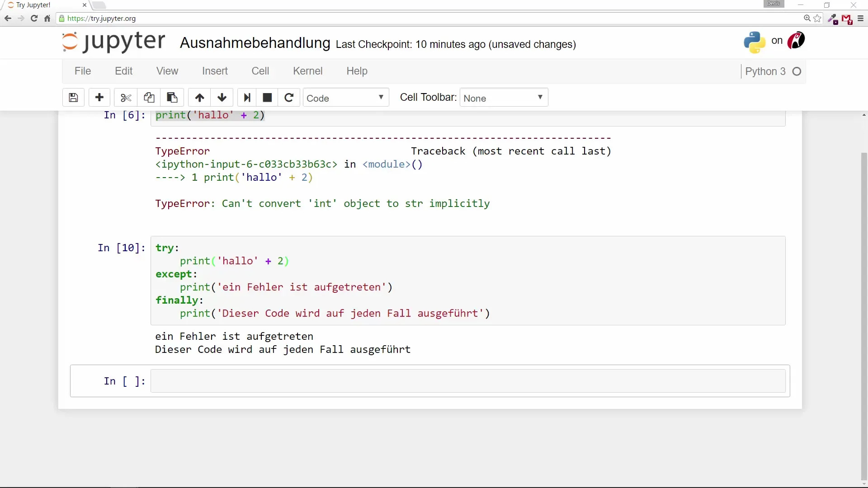Click the Last Checkpoint status text
The width and height of the screenshot is (868, 488).
pyautogui.click(x=456, y=44)
